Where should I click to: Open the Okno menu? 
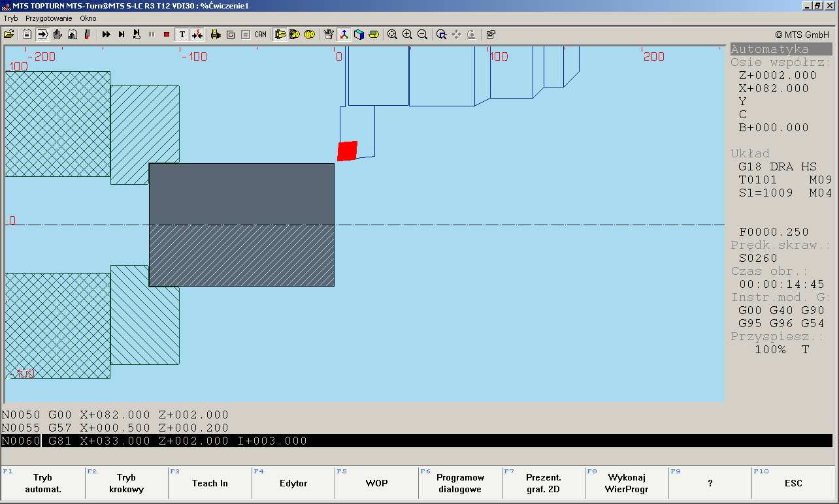(88, 18)
